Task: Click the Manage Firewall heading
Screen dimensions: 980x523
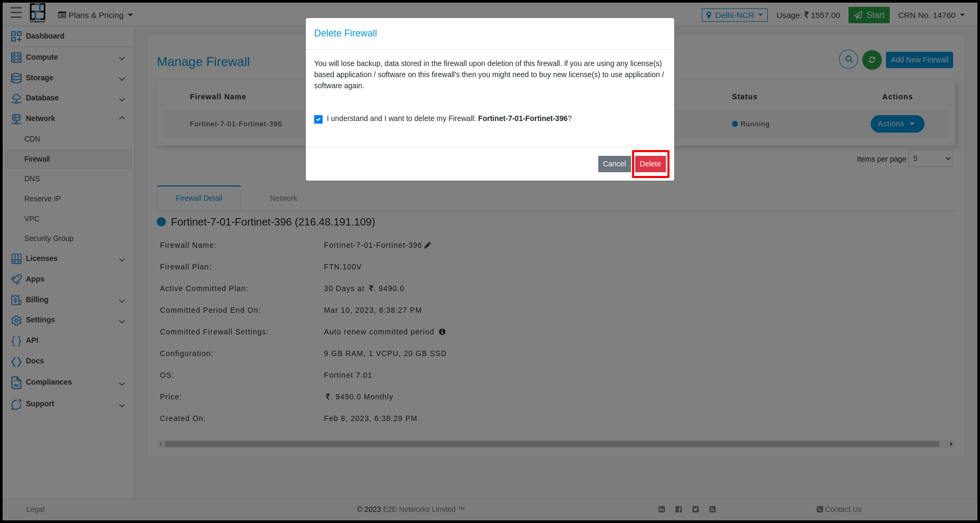Action: coord(203,62)
